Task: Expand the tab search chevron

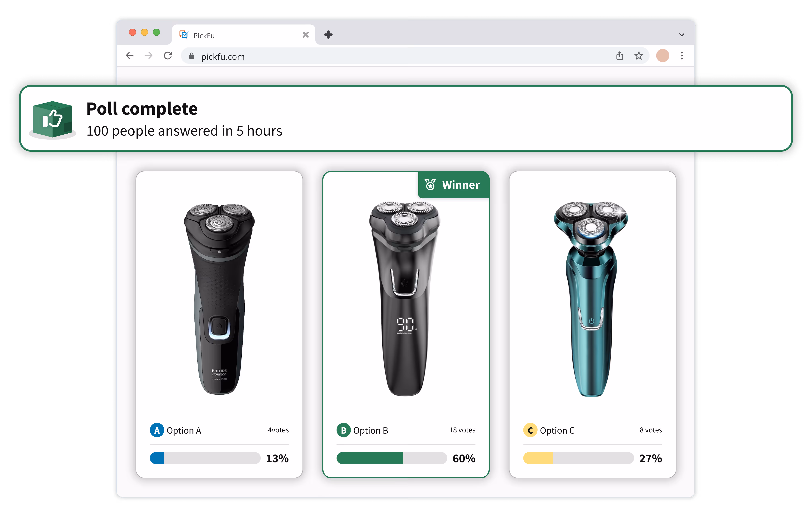Action: click(681, 35)
